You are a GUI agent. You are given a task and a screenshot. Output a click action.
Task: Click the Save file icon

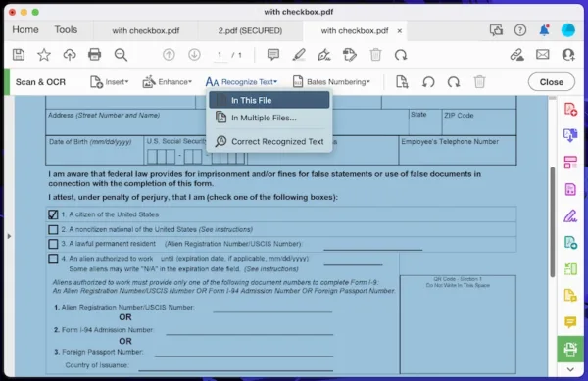19,55
